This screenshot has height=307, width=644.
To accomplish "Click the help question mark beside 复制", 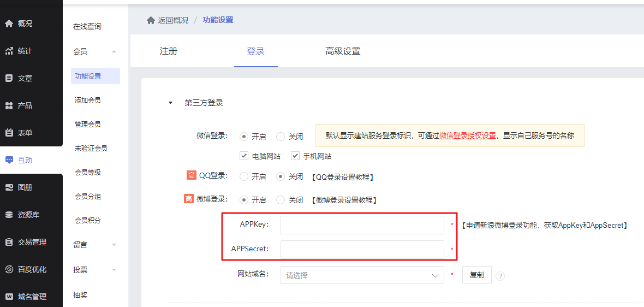I will [500, 276].
